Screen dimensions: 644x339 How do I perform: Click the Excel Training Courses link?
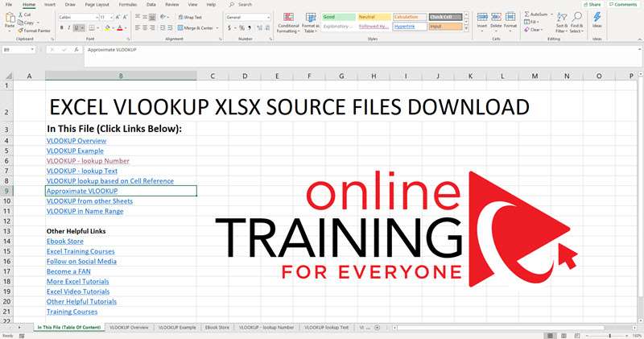(x=80, y=251)
